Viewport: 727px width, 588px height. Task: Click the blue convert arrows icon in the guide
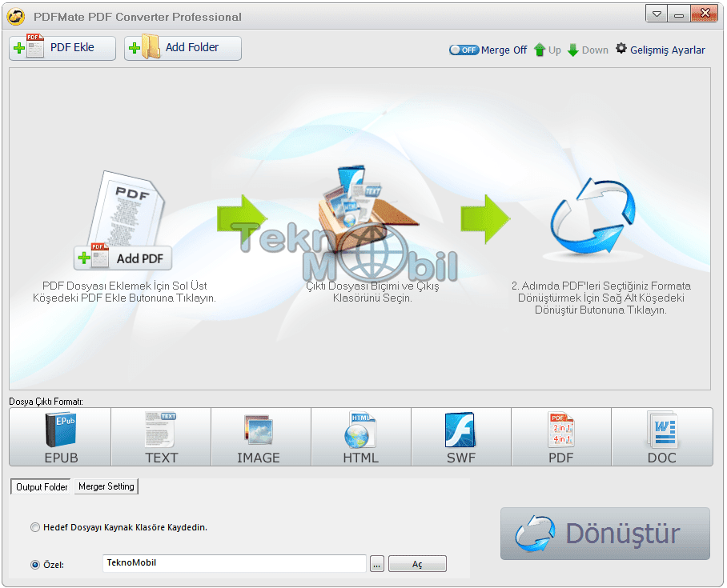(592, 217)
